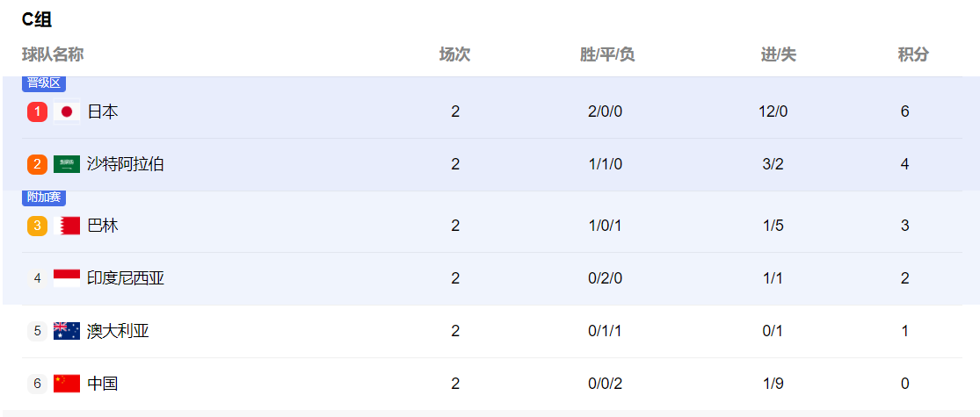Click the 晋级区 blue tag

click(x=44, y=83)
